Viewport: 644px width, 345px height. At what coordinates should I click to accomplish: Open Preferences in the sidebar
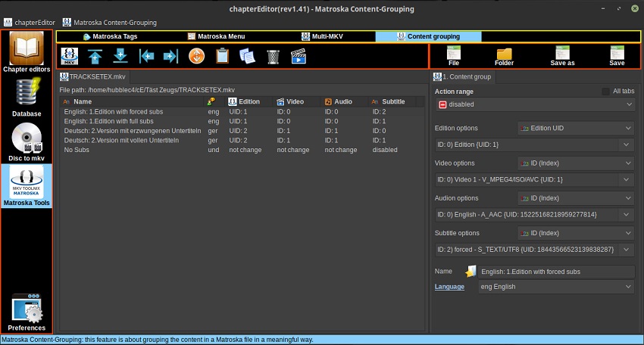point(27,312)
